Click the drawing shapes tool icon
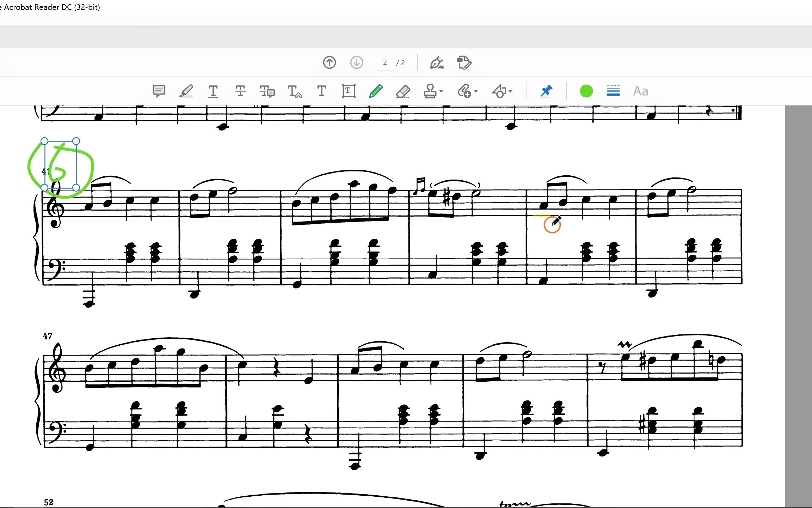The height and width of the screenshot is (508, 812). [499, 91]
